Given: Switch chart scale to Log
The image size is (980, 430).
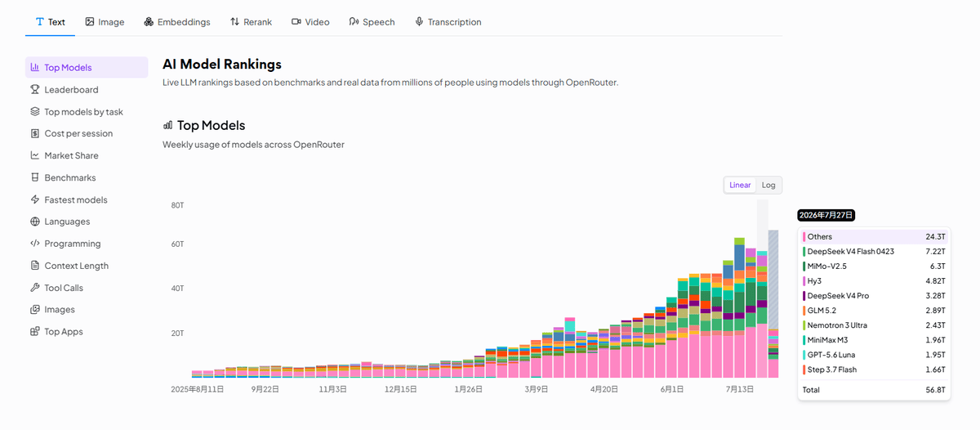Looking at the screenshot, I should (x=768, y=185).
